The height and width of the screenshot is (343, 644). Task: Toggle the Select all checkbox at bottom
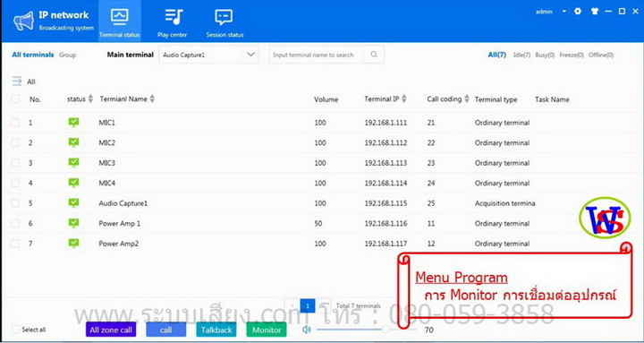coord(15,330)
